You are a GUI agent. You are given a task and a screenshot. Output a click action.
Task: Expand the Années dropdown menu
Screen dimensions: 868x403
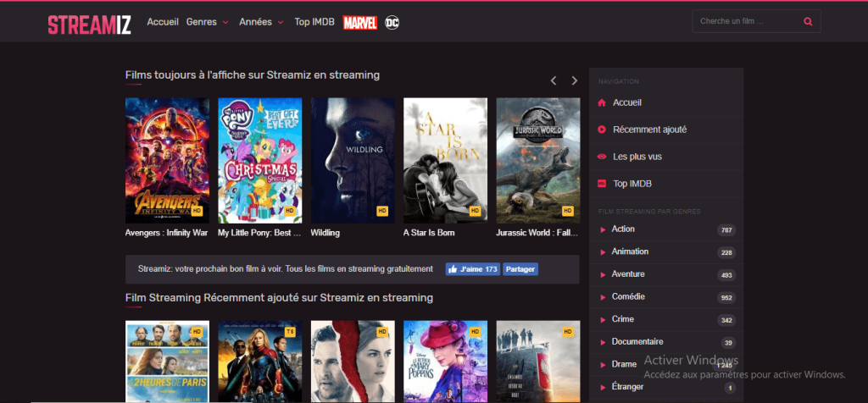261,22
